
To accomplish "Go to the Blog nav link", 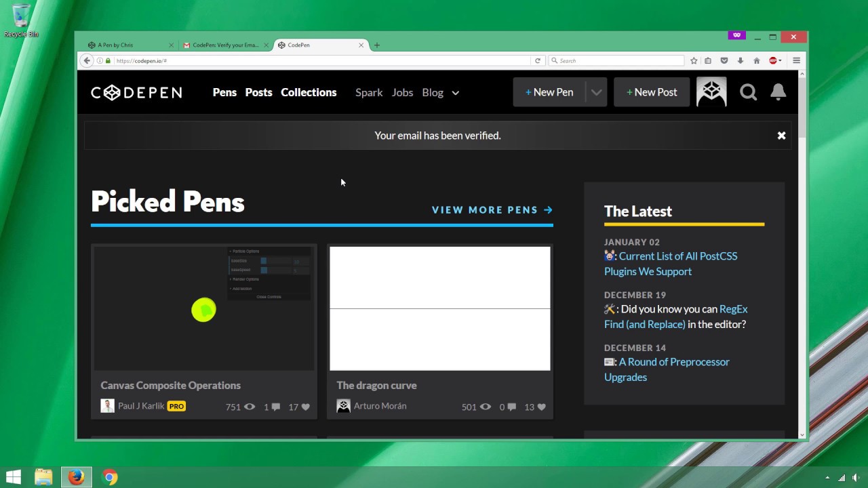I will pyautogui.click(x=433, y=92).
